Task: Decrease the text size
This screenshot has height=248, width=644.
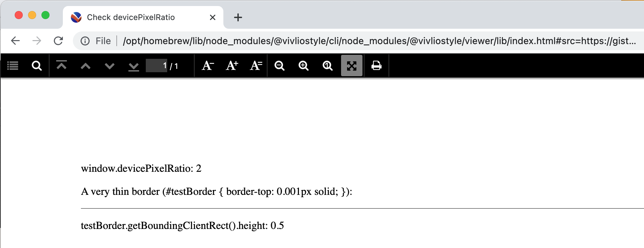Action: point(207,66)
